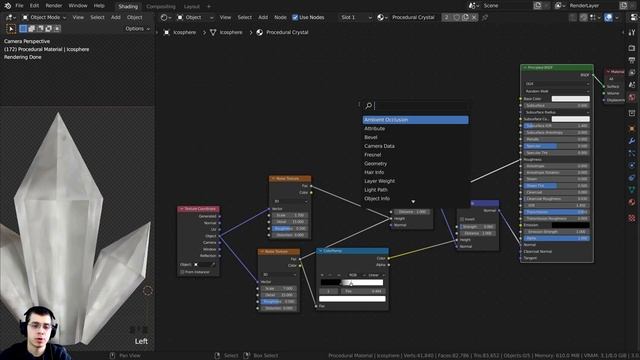The height and width of the screenshot is (360, 640).
Task: Click the search magnifier icon
Action: pos(369,106)
